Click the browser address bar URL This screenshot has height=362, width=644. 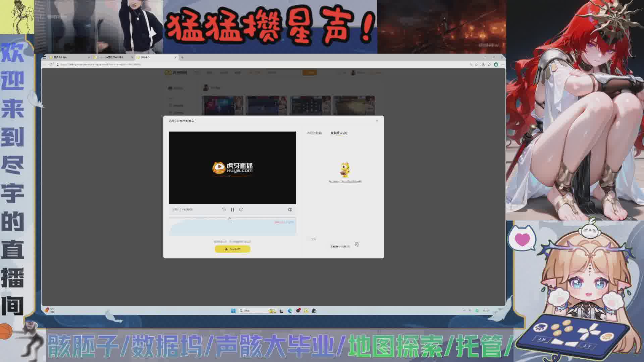101,64
